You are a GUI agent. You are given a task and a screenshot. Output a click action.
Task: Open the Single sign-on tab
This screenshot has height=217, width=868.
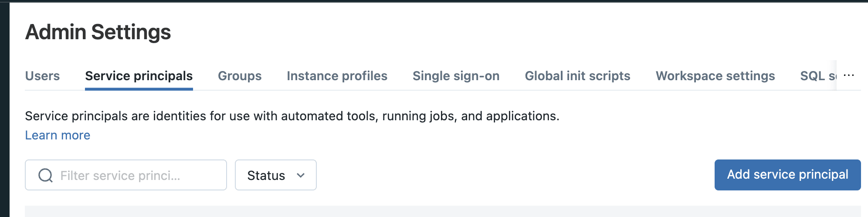[456, 76]
